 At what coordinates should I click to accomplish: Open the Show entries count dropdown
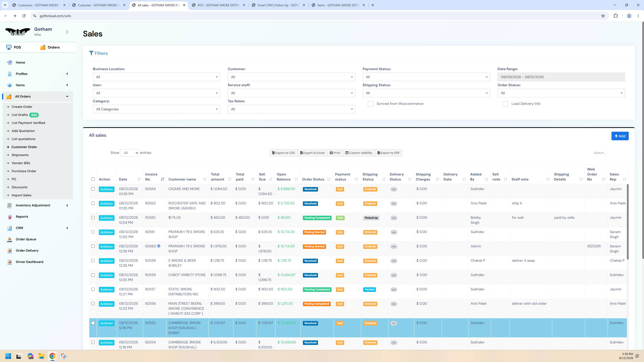130,153
